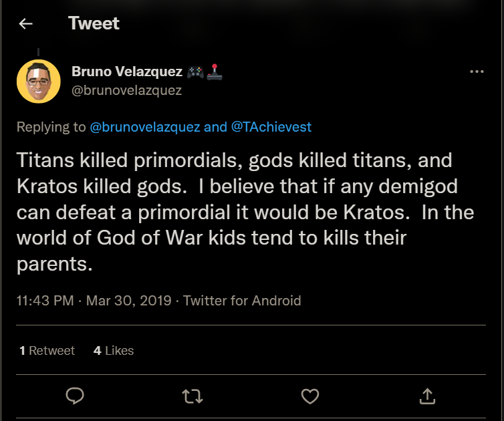Share the tweet via the upload icon
The image size is (504, 421).
pyautogui.click(x=426, y=396)
